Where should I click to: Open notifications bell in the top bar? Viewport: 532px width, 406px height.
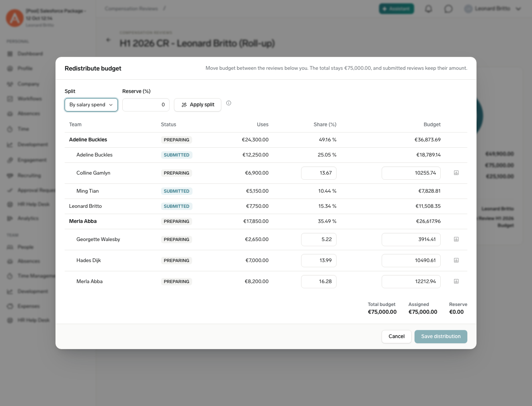pyautogui.click(x=429, y=8)
